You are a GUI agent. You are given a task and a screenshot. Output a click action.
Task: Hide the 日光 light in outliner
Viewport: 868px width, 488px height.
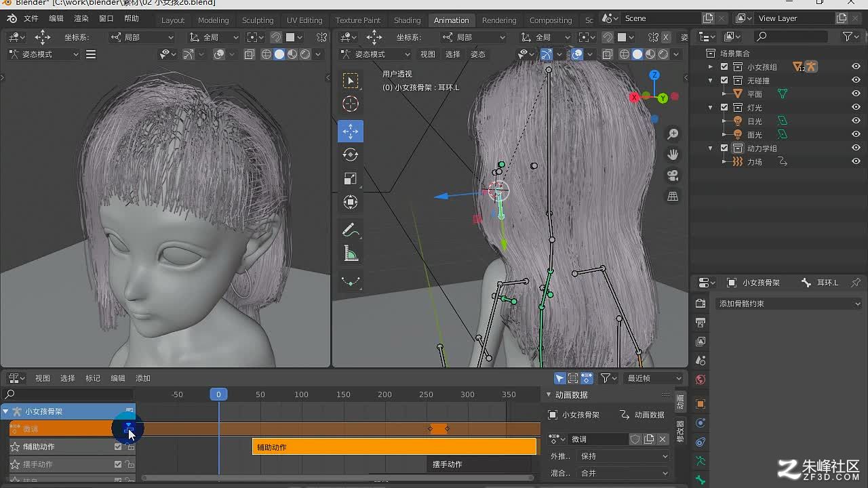coord(856,121)
